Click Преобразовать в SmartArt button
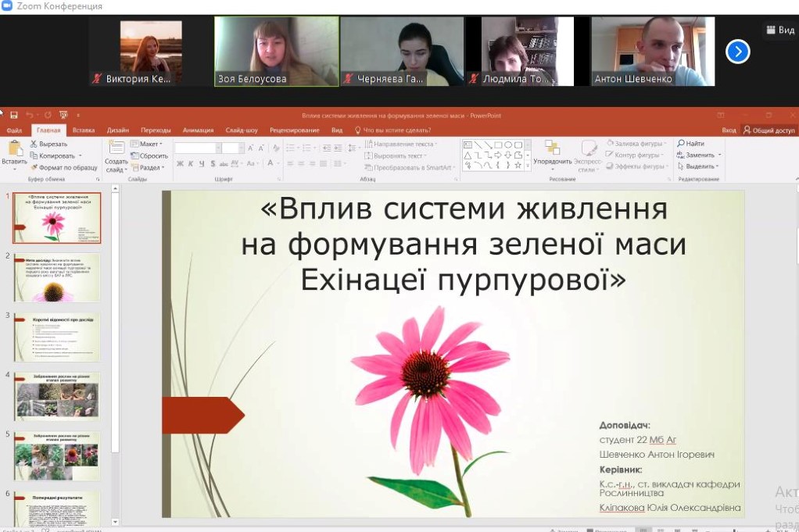The image size is (799, 532). tap(409, 167)
